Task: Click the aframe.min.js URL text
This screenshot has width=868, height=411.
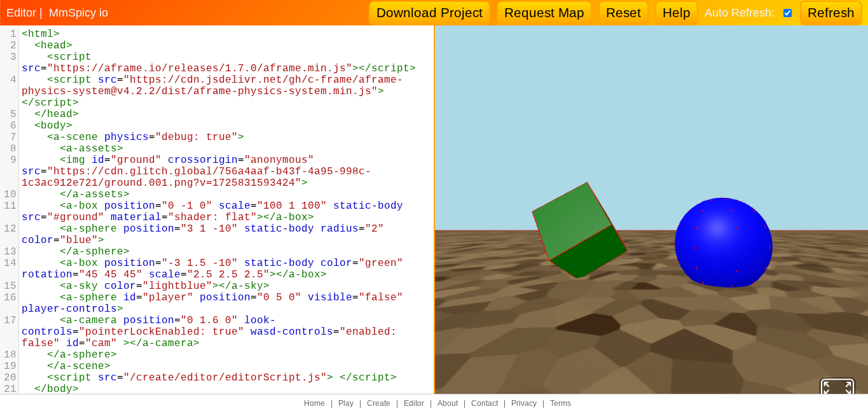Action: coord(200,68)
